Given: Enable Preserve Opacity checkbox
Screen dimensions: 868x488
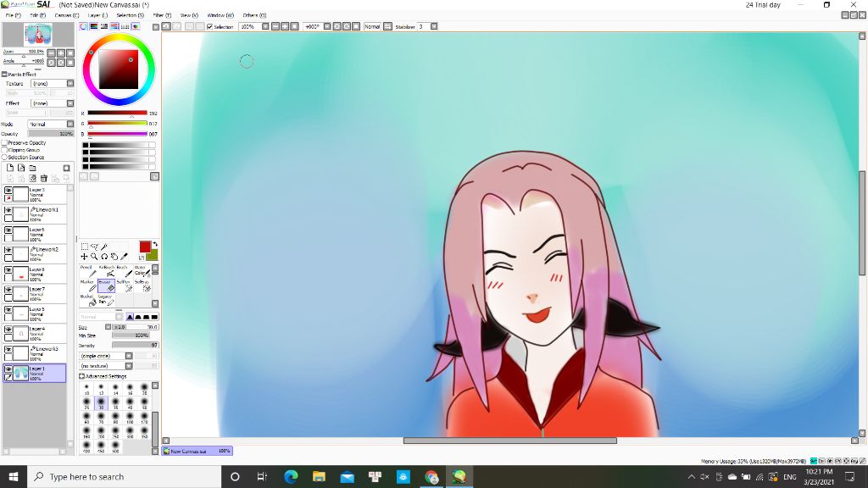Looking at the screenshot, I should click(4, 142).
